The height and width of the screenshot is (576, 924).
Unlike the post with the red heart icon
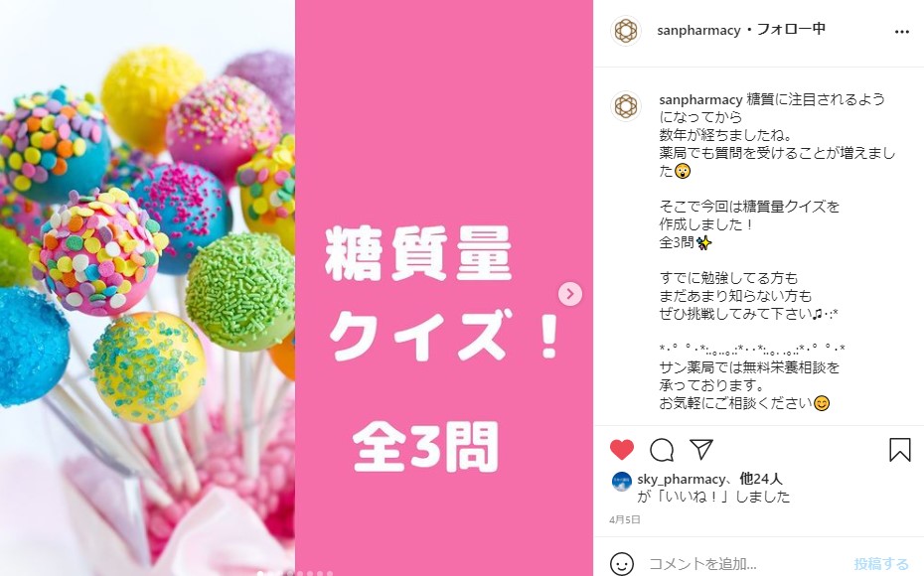(622, 449)
